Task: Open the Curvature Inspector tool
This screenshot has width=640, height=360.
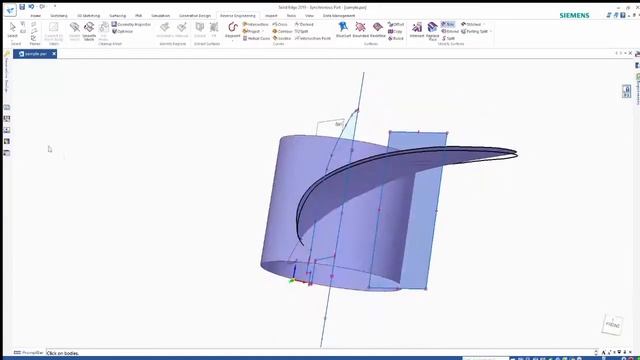Action: [131, 24]
